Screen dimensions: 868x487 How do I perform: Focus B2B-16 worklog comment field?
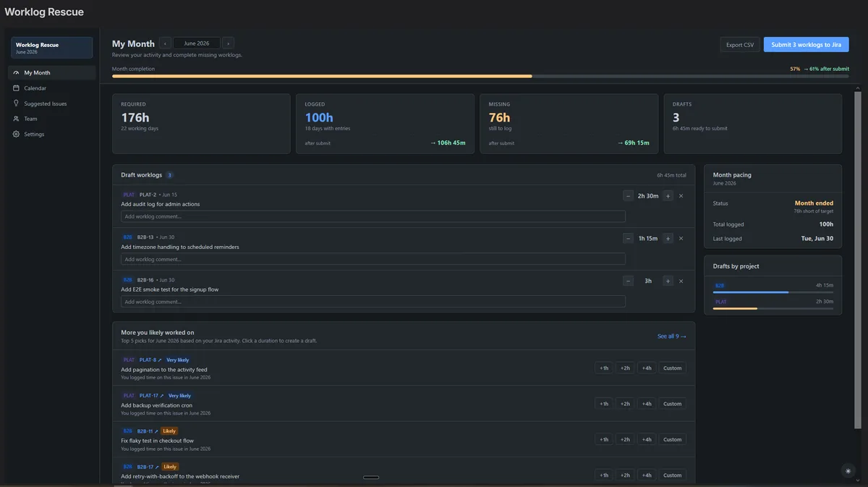tap(373, 302)
